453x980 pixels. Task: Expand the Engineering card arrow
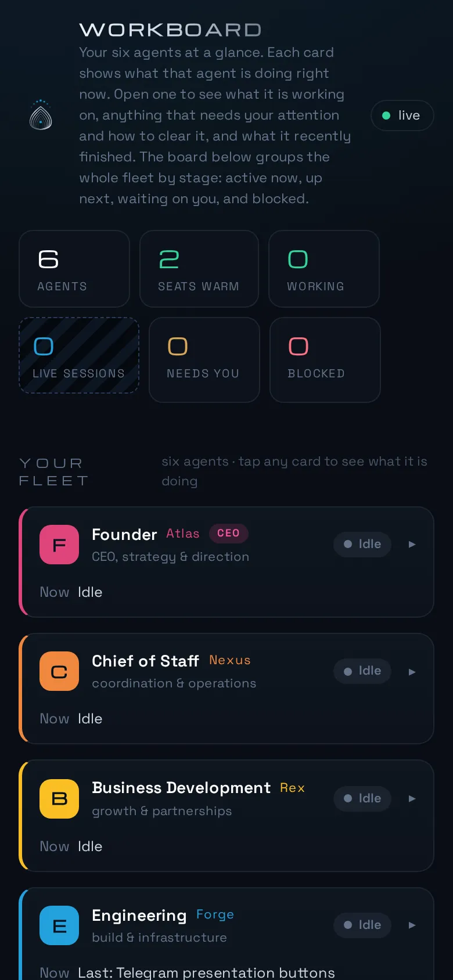tap(412, 925)
